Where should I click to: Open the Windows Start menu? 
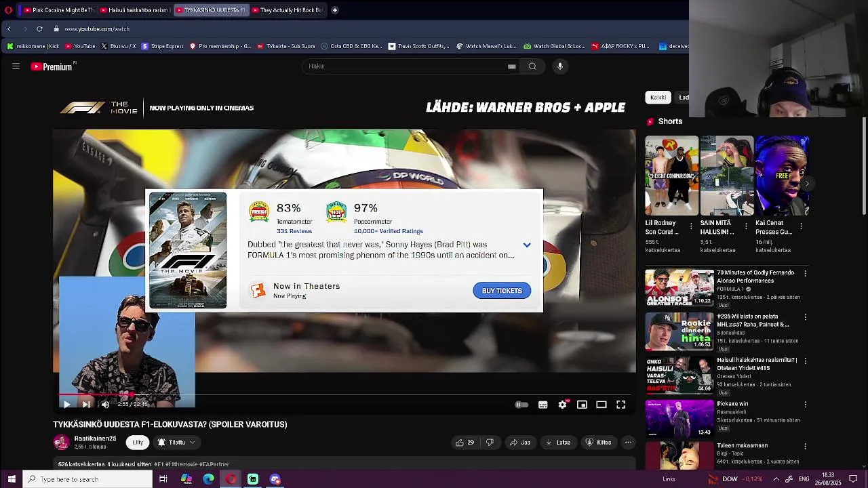click(x=11, y=479)
